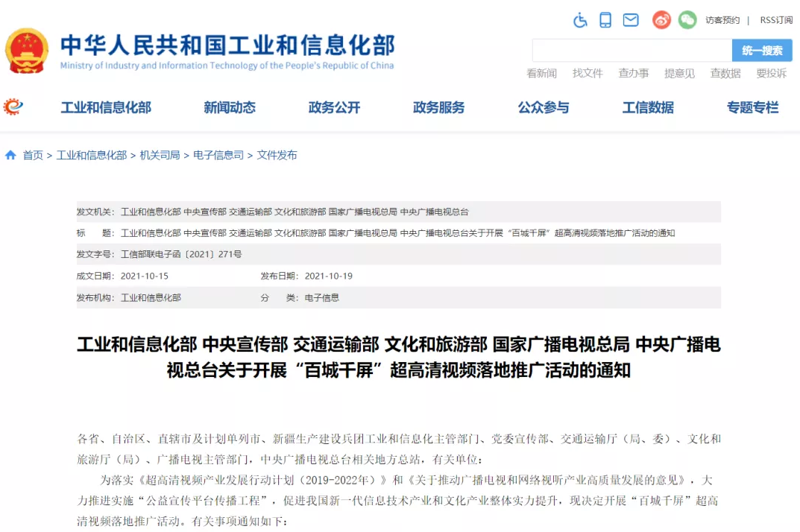Screen dimensions: 800x532
Task: Open the 政务服务 menu
Action: pos(439,107)
